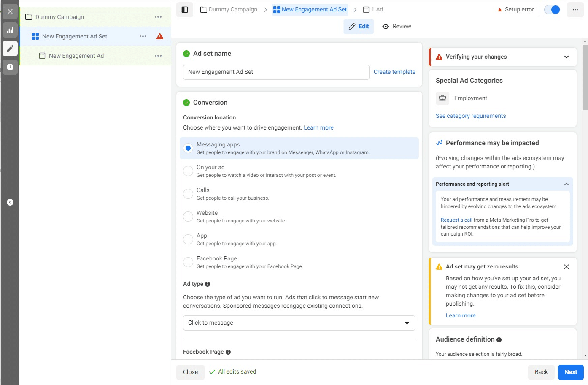Screen dimensions: 588x385
Task: Toggle the side panel layout icon
Action: pyautogui.click(x=185, y=10)
